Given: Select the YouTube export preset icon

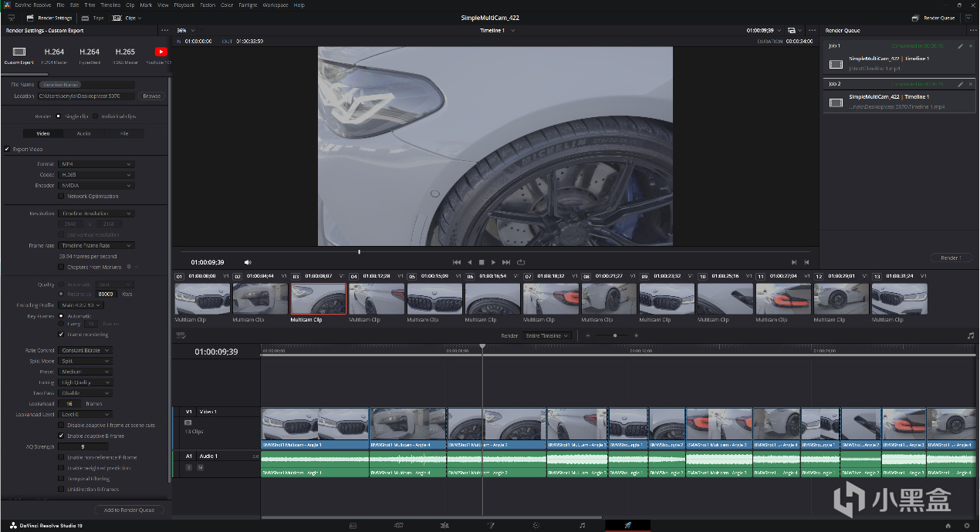Looking at the screenshot, I should 161,52.
